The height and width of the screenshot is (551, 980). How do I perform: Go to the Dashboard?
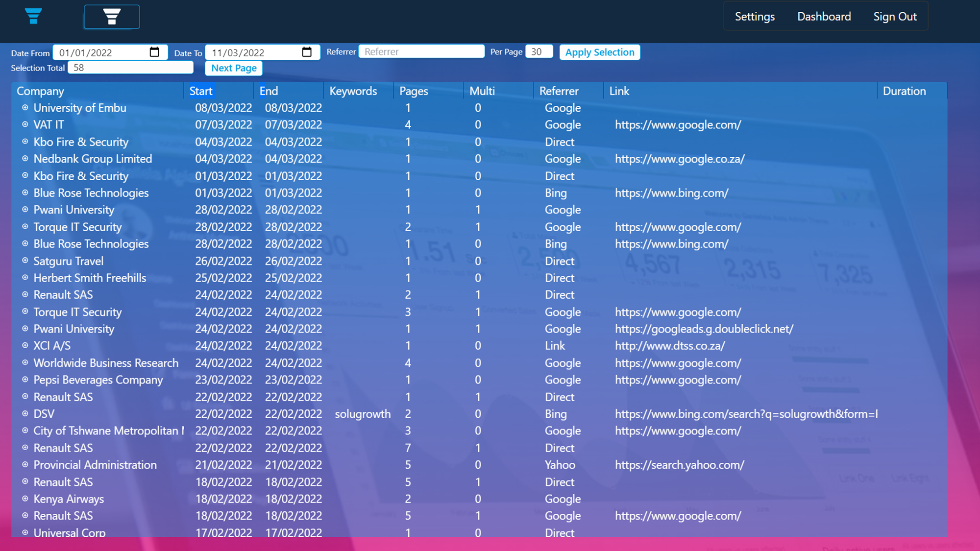(x=824, y=17)
